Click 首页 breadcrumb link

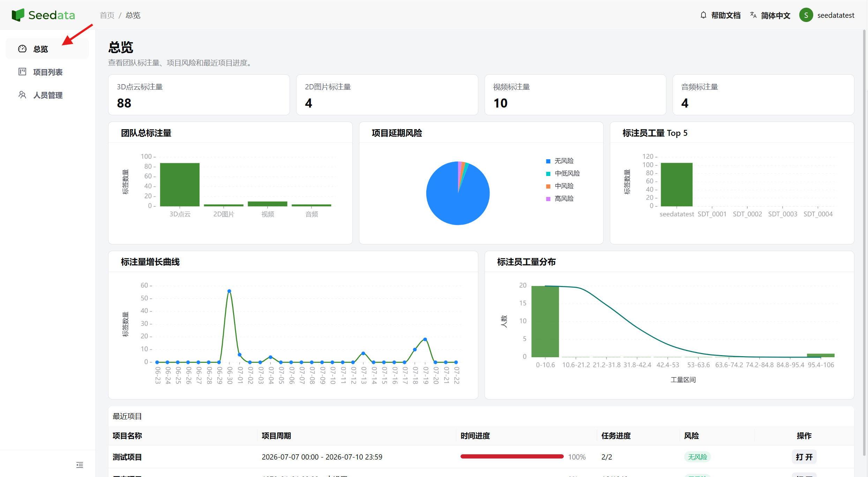point(107,15)
